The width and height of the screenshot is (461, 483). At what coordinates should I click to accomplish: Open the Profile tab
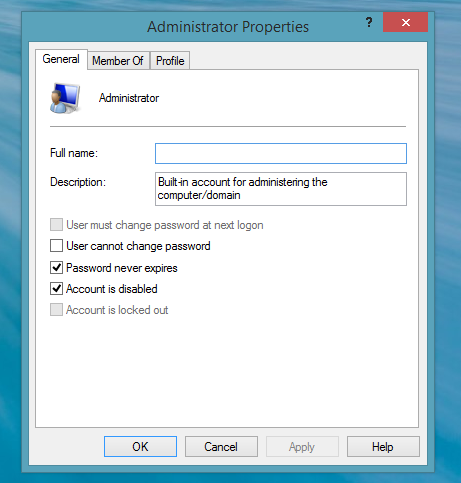coord(170,61)
